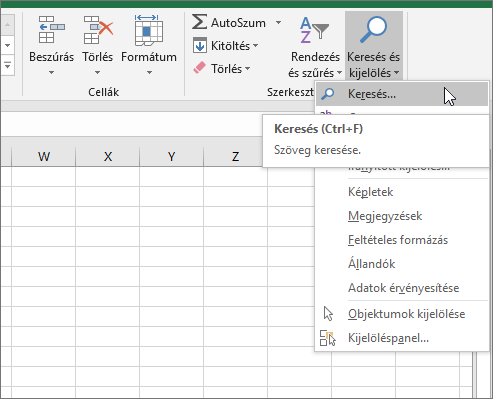Collapse the Keresés és kijelölés dropdown
Image resolution: width=493 pixels, height=399 pixels.
coord(396,72)
